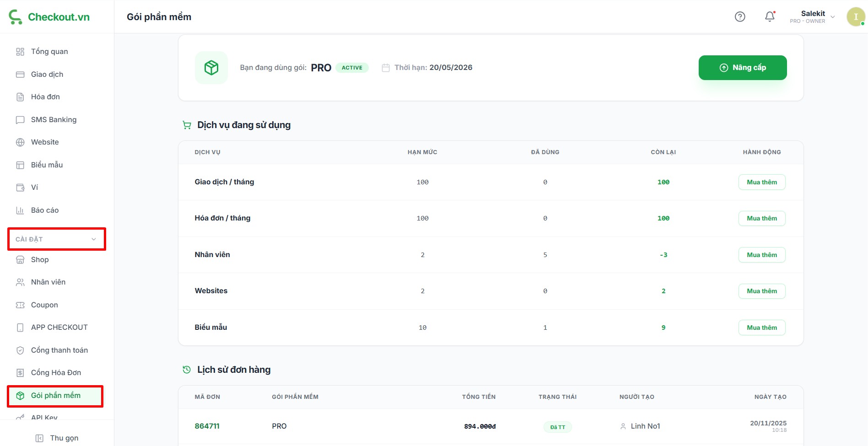This screenshot has height=446, width=868.
Task: Click the user avatar in header
Action: 855,17
